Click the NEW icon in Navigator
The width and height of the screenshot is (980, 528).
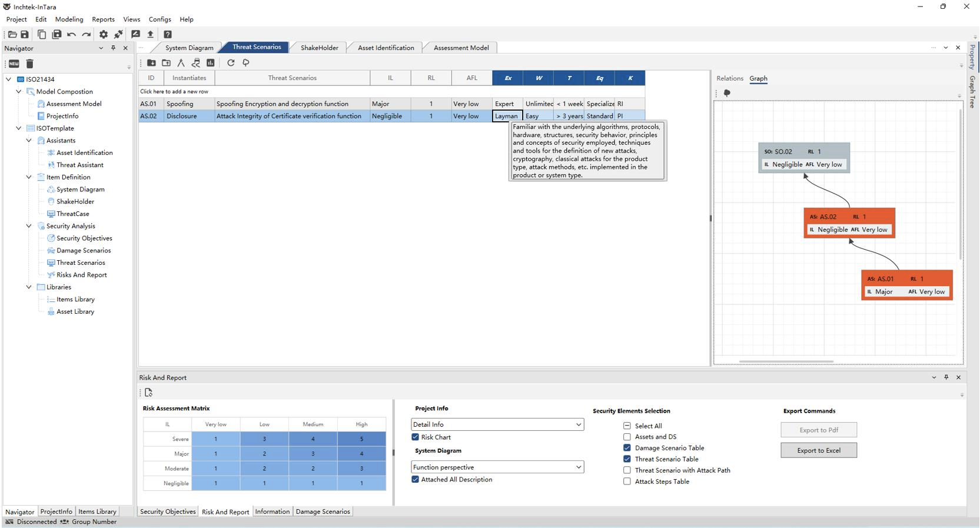14,64
